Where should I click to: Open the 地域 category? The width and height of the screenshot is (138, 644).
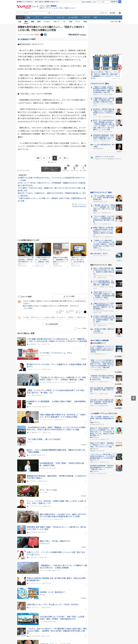click(x=85, y=21)
